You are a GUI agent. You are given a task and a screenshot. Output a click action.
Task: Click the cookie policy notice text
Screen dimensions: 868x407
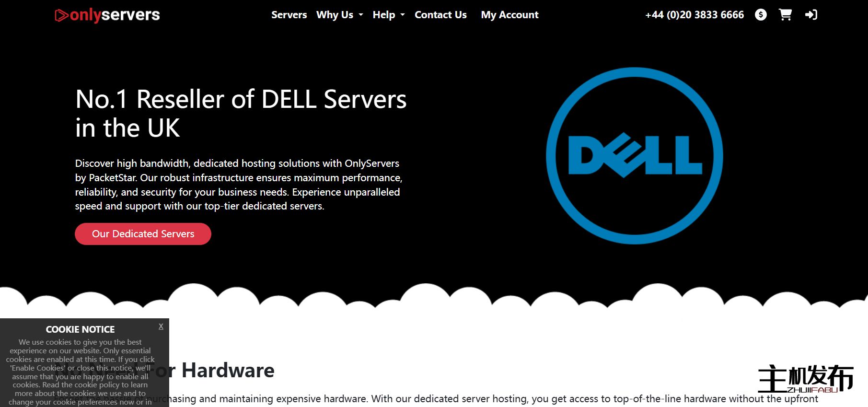(80, 372)
